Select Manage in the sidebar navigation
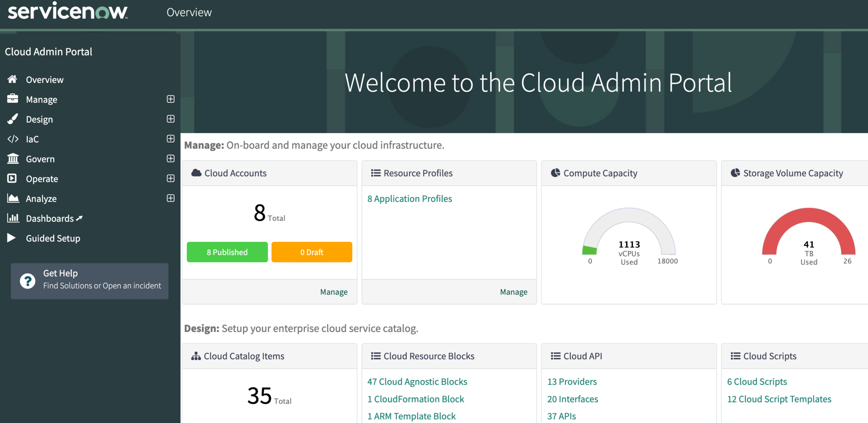This screenshot has height=423, width=868. [x=42, y=99]
